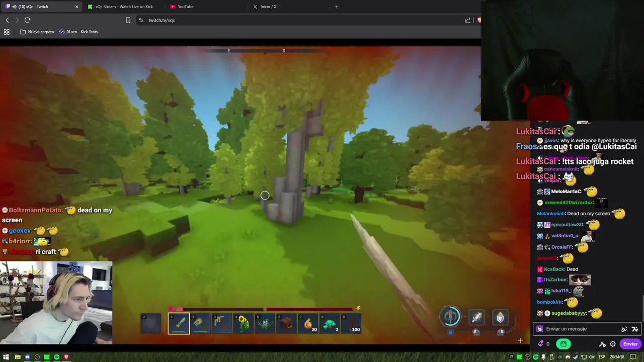This screenshot has height=362, width=644.
Task: Bookmark the current page
Action: point(128,20)
